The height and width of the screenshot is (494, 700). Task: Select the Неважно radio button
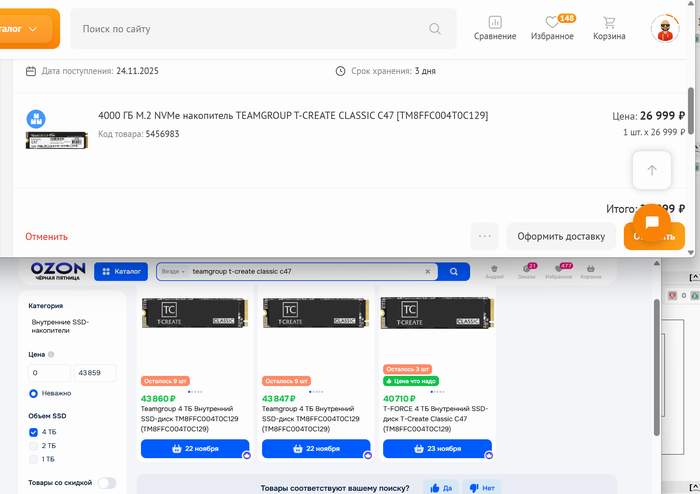coord(33,394)
